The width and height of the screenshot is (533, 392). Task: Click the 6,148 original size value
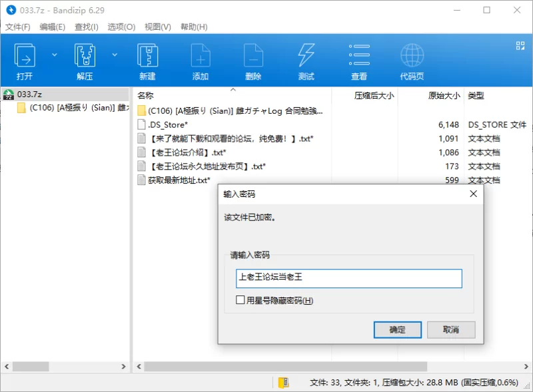448,124
